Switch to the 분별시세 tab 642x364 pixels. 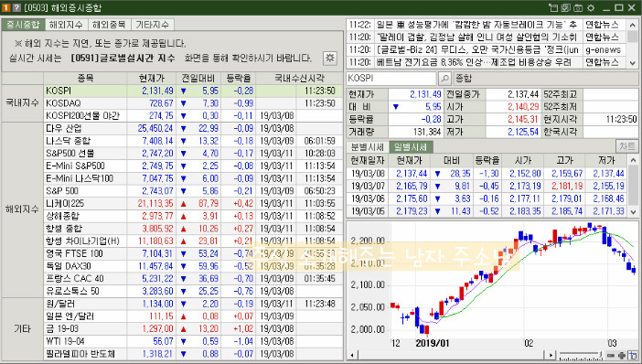368,146
